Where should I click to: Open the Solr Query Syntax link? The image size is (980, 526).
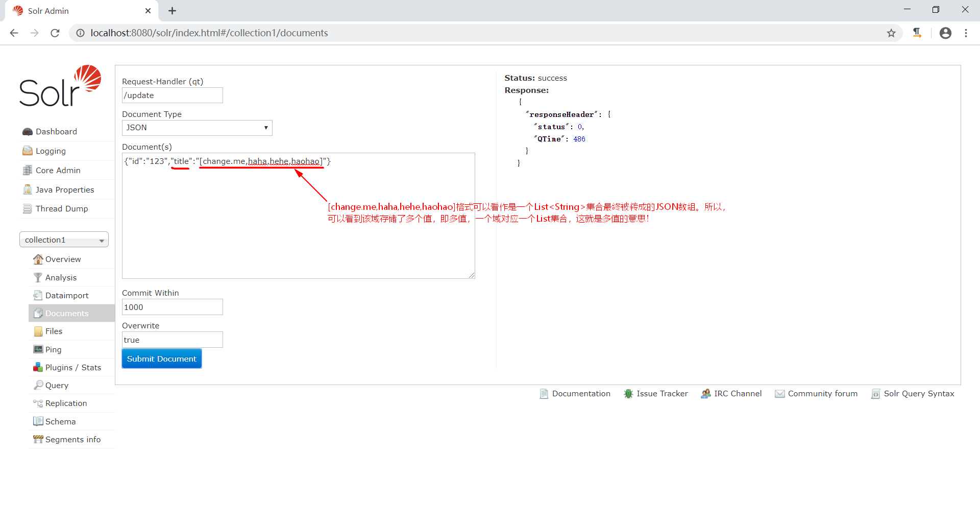click(919, 393)
